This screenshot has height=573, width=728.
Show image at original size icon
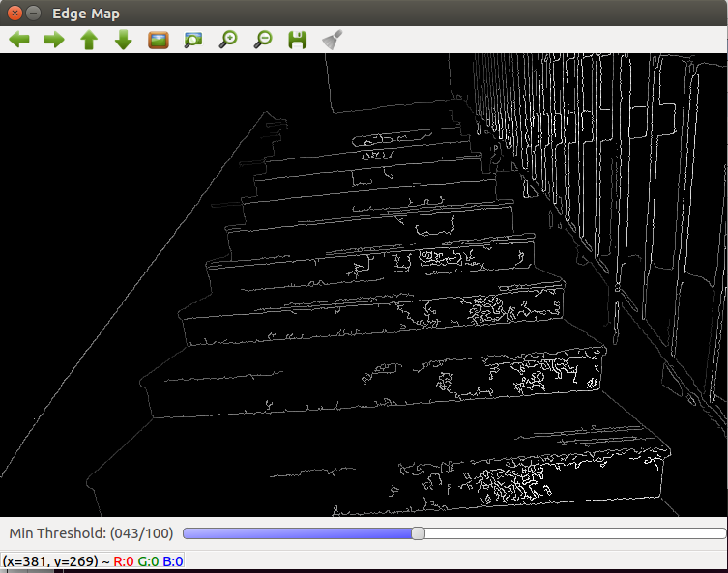click(159, 40)
